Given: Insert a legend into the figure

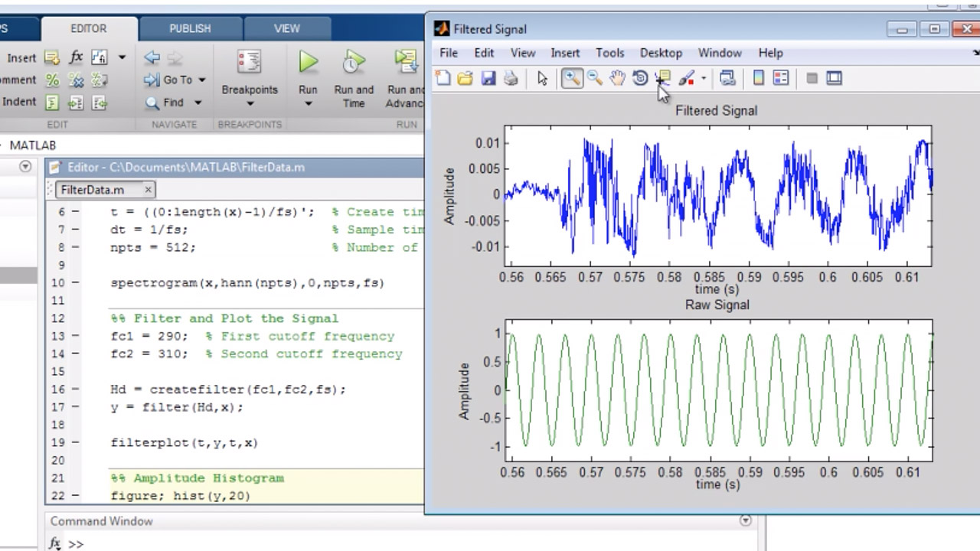Looking at the screenshot, I should click(781, 77).
